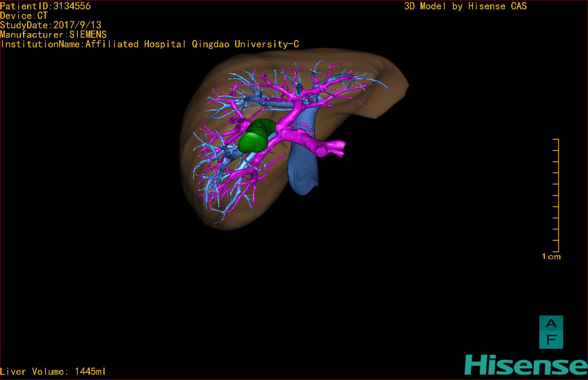The height and width of the screenshot is (380, 588).
Task: Click "3D Model by Hisense CAS" title
Action: (x=465, y=6)
